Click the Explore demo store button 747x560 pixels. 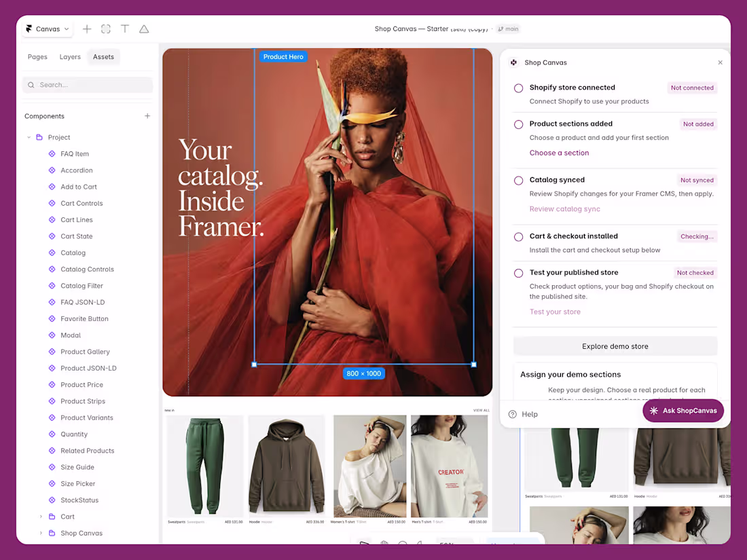[615, 346]
